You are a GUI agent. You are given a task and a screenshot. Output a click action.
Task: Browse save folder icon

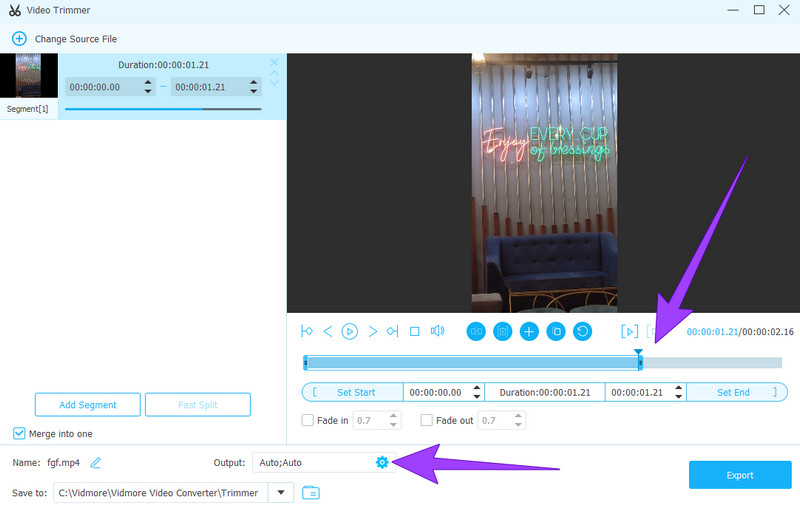(311, 493)
